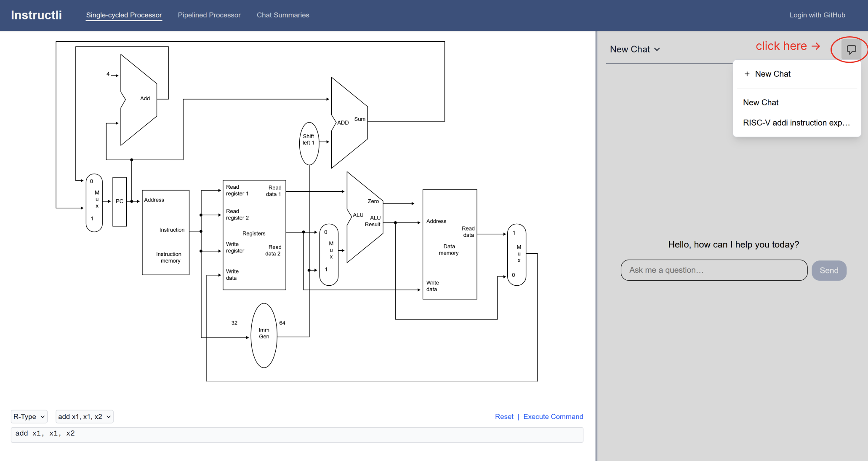Image resolution: width=868 pixels, height=461 pixels.
Task: Open the R-Type instruction type dropdown
Action: tap(29, 416)
